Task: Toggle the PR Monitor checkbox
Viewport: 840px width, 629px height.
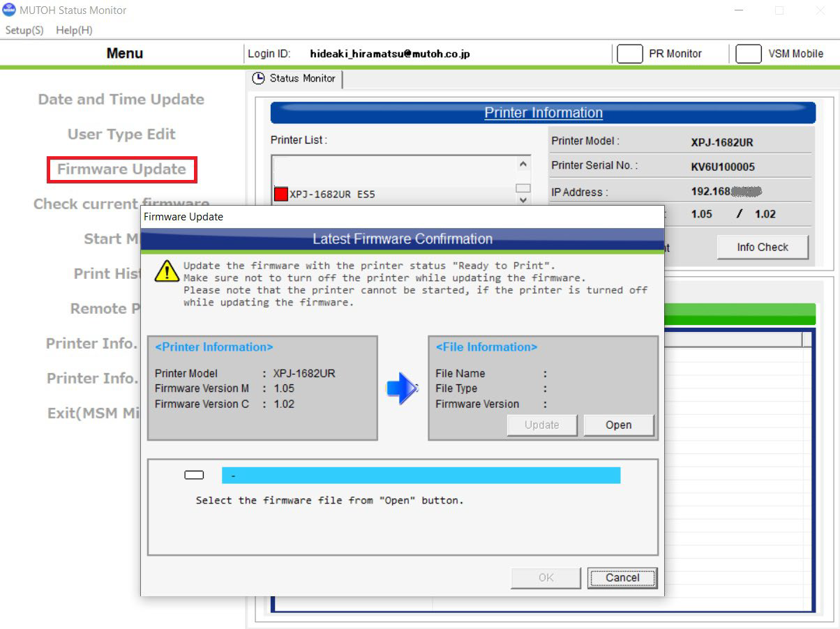Action: pyautogui.click(x=629, y=54)
